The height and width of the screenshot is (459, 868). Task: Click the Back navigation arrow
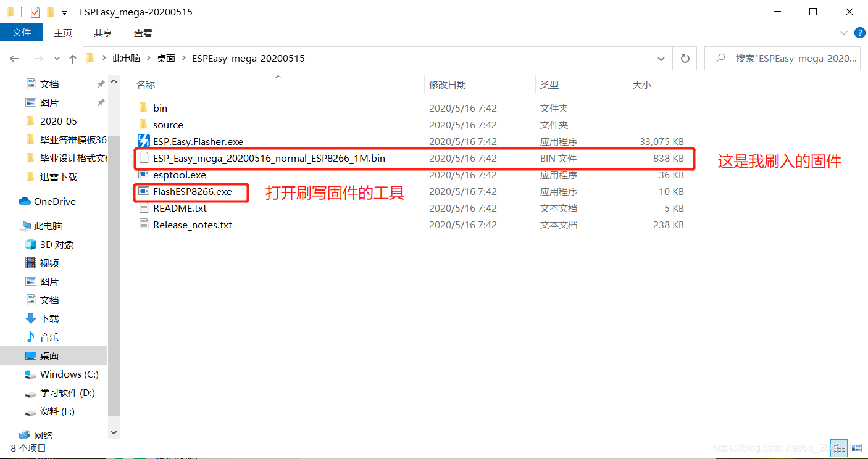[15, 59]
